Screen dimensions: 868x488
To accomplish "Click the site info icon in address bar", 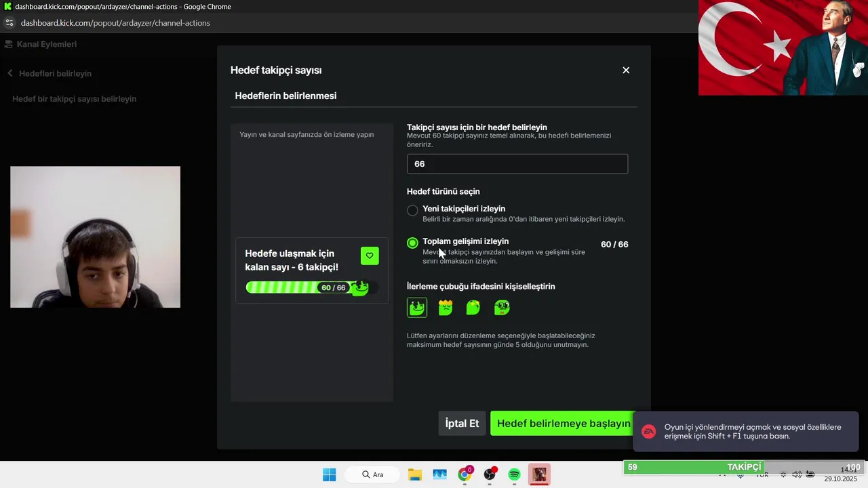I will [x=9, y=22].
